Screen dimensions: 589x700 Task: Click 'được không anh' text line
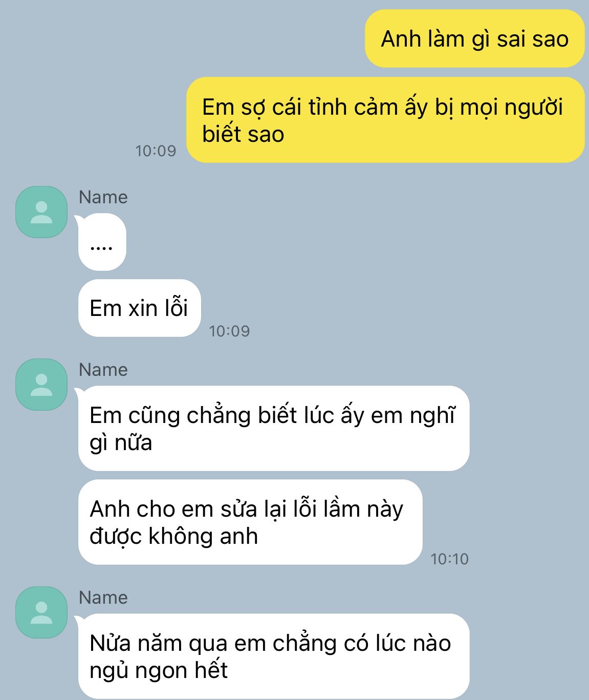174,537
